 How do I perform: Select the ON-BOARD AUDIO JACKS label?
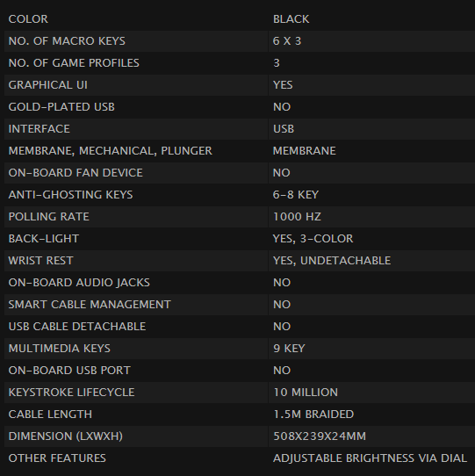pyautogui.click(x=79, y=283)
